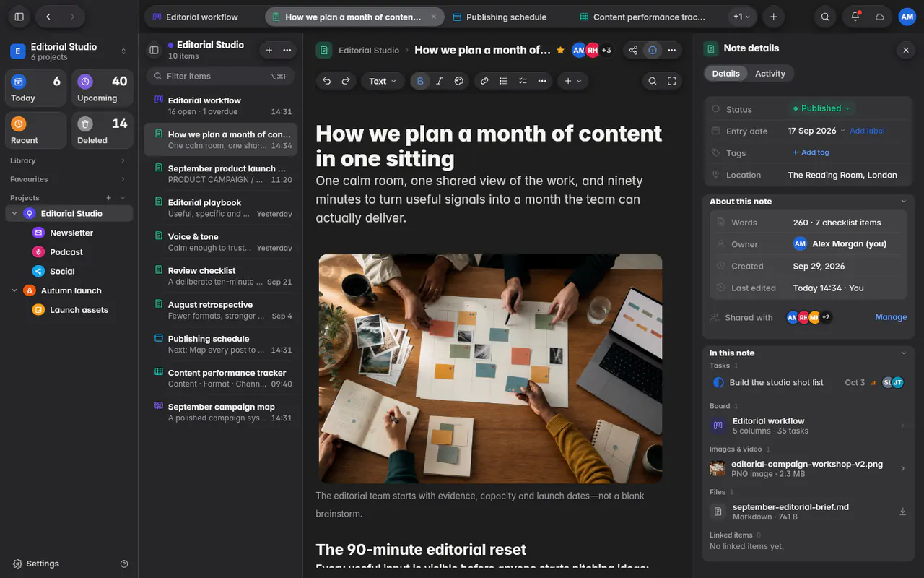Open a new tab with the plus button
This screenshot has height=578, width=924.
pos(773,17)
